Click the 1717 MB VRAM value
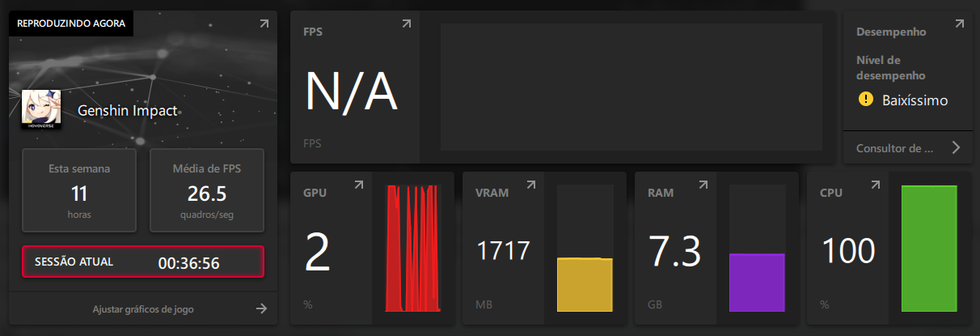The height and width of the screenshot is (336, 980). tap(503, 251)
